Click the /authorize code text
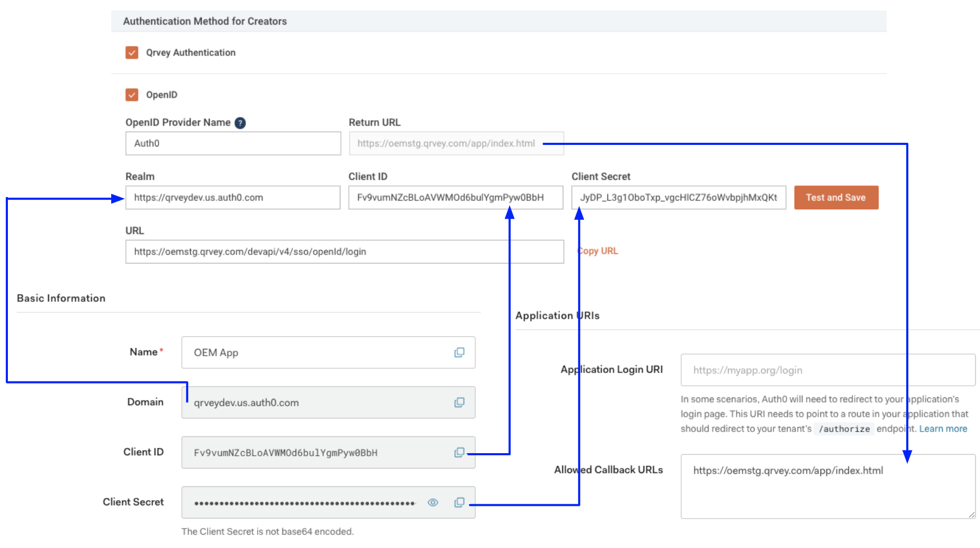Viewport: 980px width, 548px height. pos(844,429)
